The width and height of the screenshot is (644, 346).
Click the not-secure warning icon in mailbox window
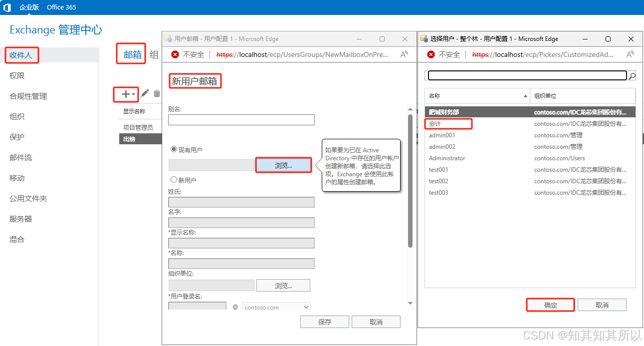(x=175, y=54)
